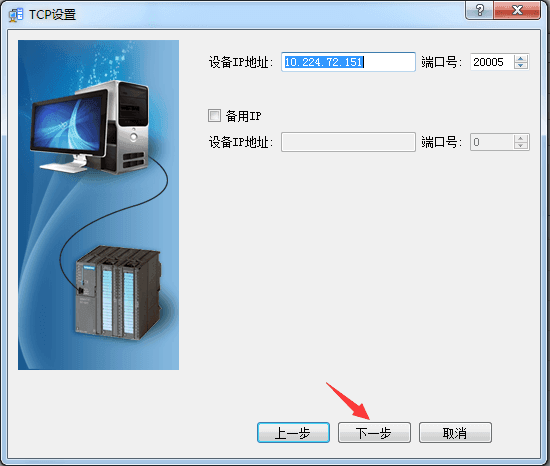Click the TCP设置 title bar text
Image resolution: width=550 pixels, height=466 pixels.
[52, 15]
